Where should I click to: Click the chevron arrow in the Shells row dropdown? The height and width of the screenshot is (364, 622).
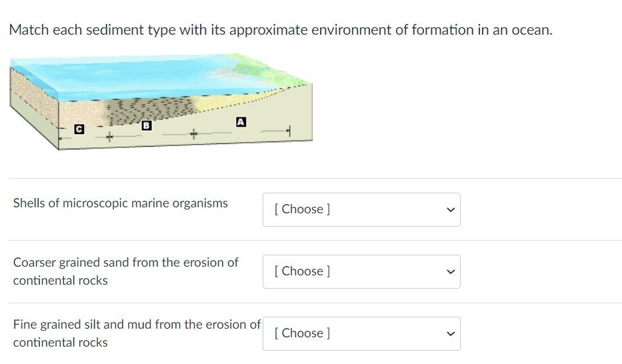pyautogui.click(x=451, y=209)
